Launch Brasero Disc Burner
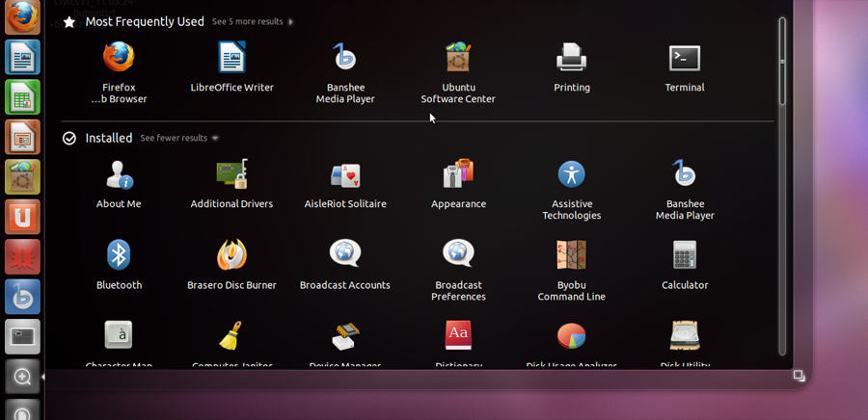 pos(231,265)
